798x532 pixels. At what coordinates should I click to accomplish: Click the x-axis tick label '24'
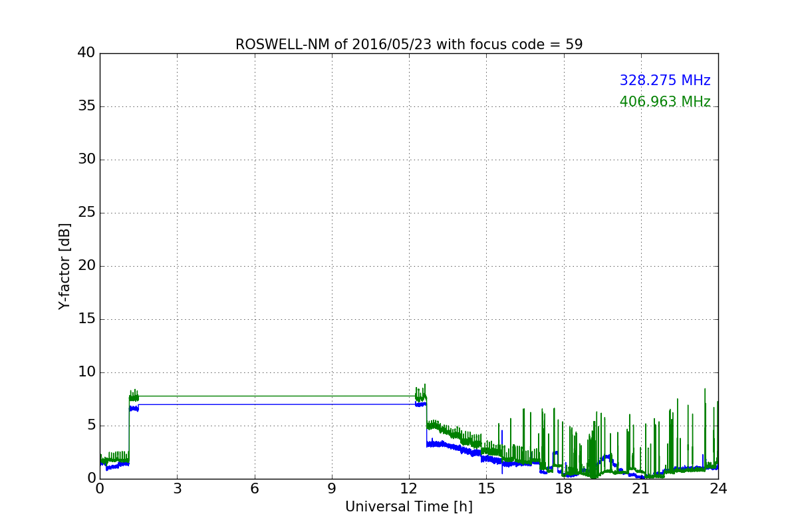718,488
